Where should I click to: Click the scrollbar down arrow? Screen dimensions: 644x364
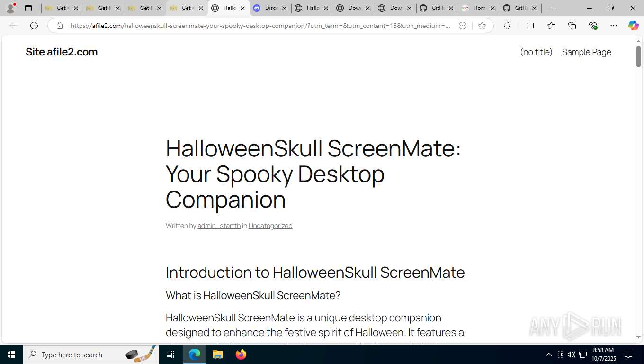pos(638,337)
